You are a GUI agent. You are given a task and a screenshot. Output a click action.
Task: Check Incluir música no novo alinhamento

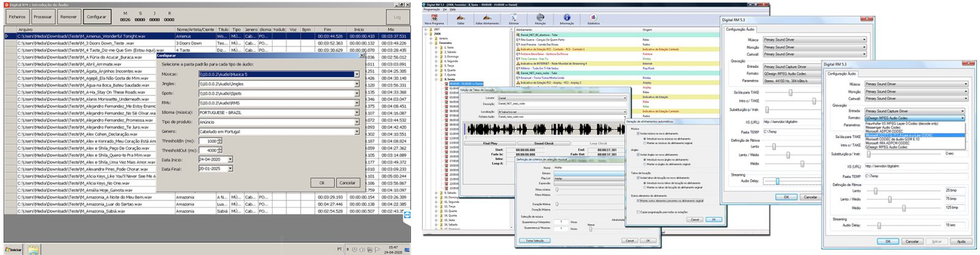(x=638, y=133)
